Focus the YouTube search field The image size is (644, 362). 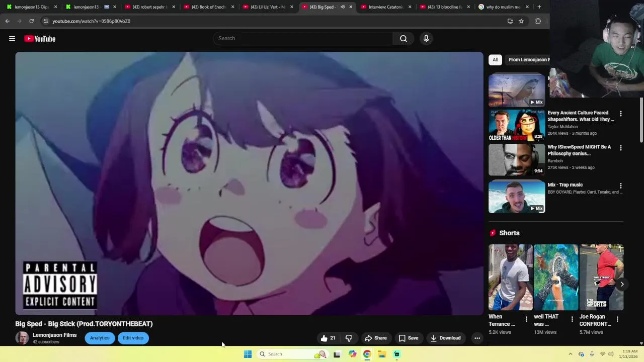pos(303,38)
